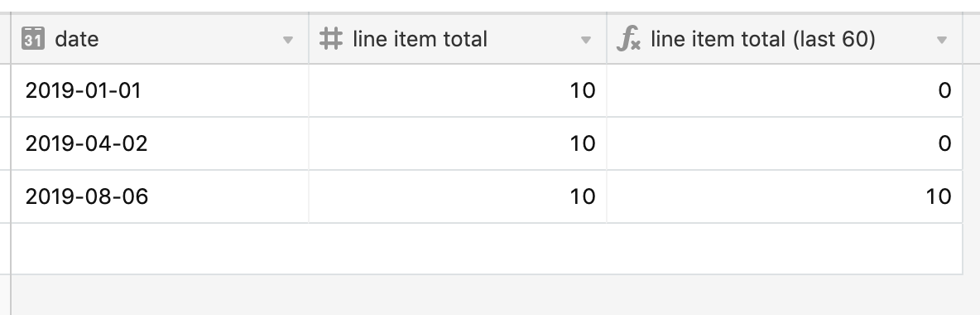Open the line item total column dropdown arrow
980x315 pixels.
coord(586,40)
